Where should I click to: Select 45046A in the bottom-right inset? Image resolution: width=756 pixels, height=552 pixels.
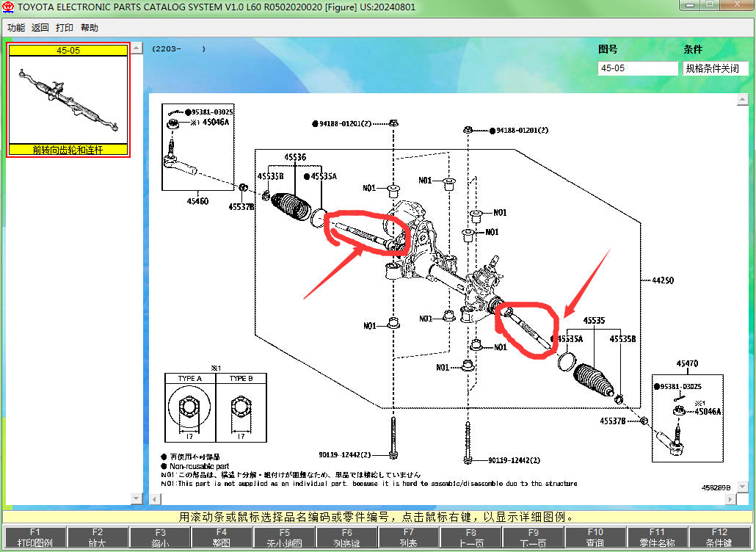[x=708, y=411]
